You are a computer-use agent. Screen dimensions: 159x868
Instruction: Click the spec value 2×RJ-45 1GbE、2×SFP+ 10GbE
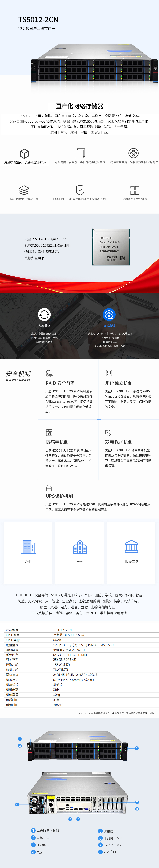coord(75,675)
